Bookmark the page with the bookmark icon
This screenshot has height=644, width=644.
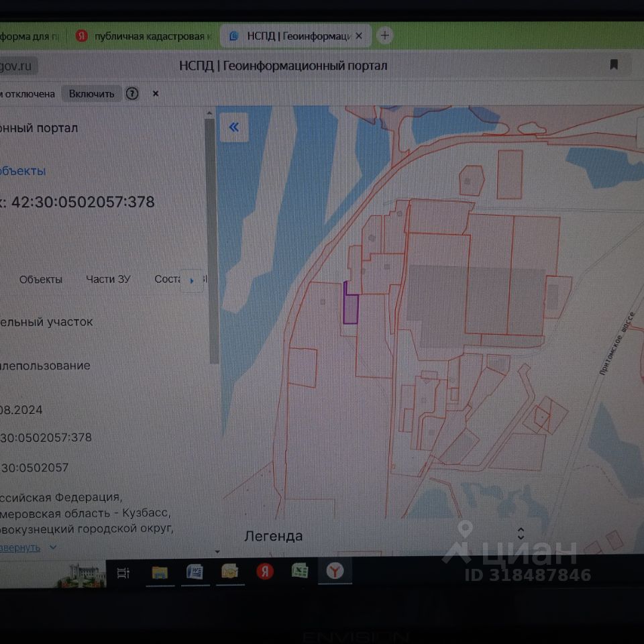click(x=614, y=64)
